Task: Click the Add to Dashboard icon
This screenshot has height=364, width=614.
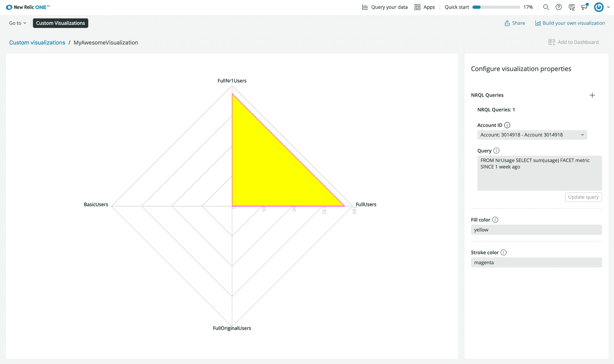Action: [x=552, y=42]
